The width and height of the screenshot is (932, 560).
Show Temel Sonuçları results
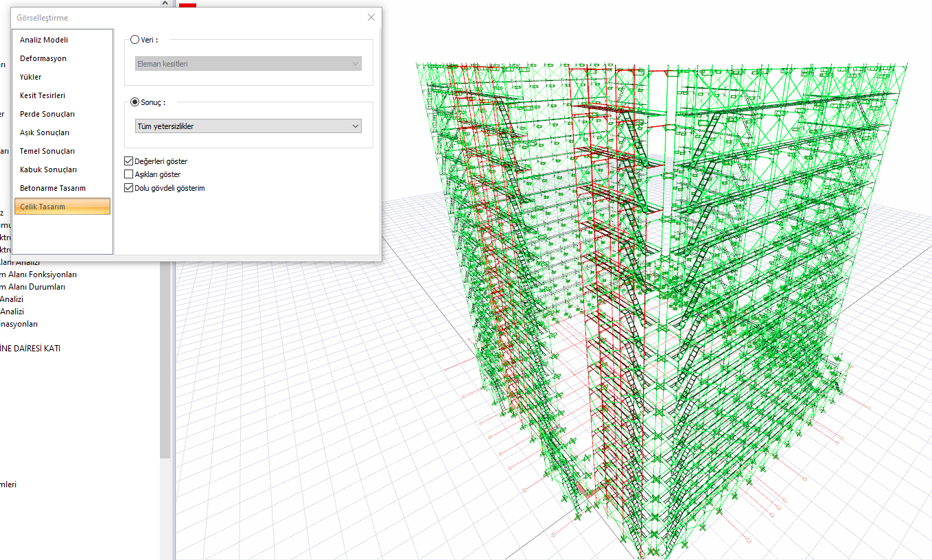click(x=62, y=151)
